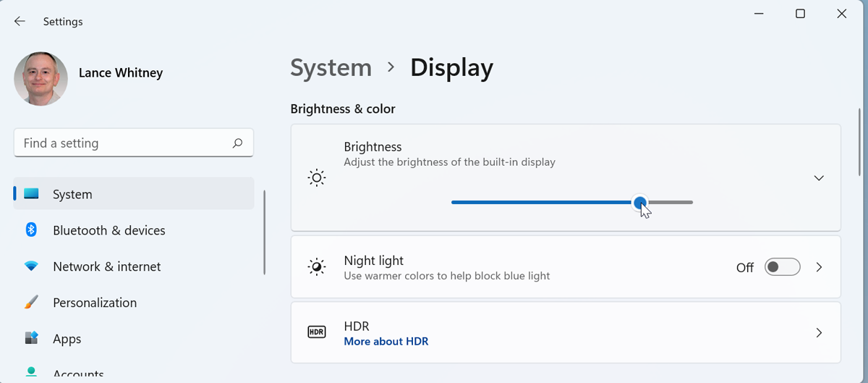This screenshot has width=868, height=383.
Task: Click the Apps icon in sidebar
Action: click(31, 338)
